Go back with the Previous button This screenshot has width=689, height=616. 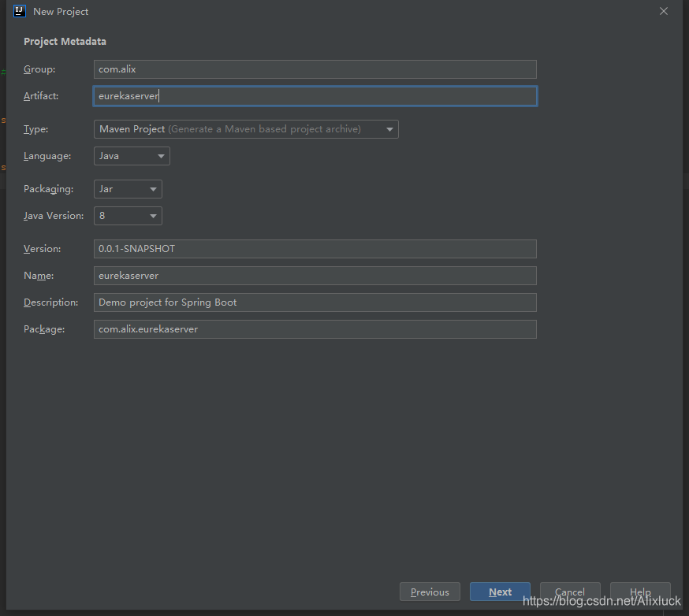coord(430,592)
